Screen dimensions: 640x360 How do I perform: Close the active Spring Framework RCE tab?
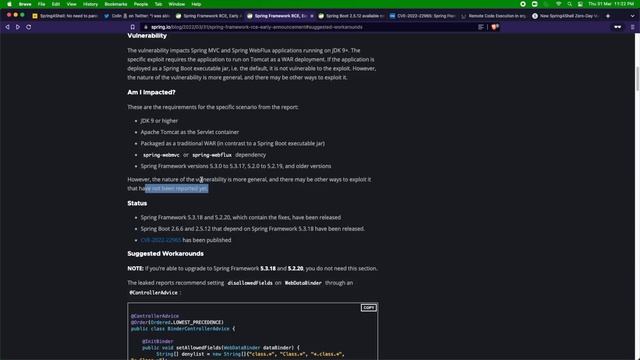click(x=312, y=16)
